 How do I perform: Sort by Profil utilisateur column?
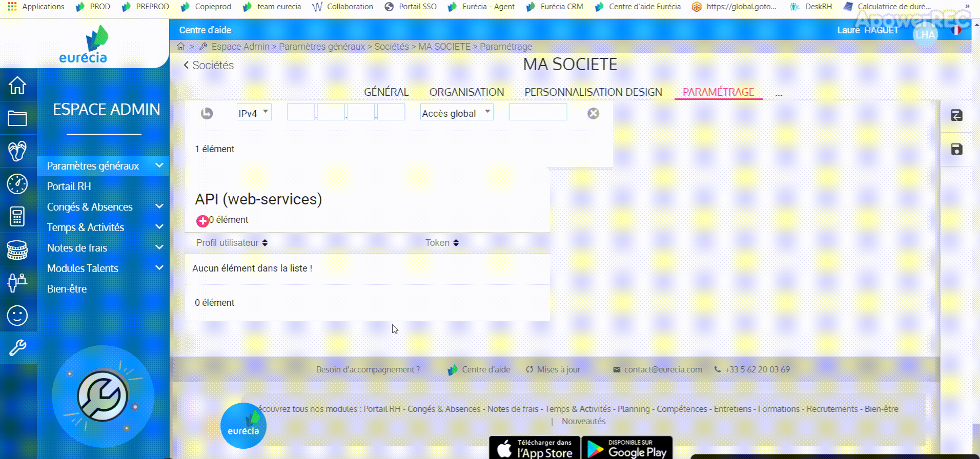tap(232, 243)
